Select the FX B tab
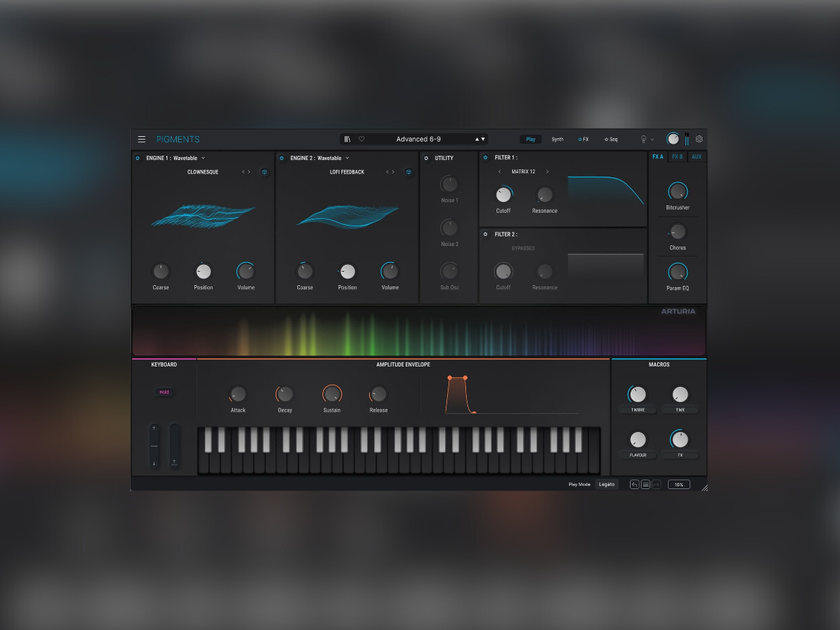This screenshot has width=840, height=630. [x=677, y=157]
